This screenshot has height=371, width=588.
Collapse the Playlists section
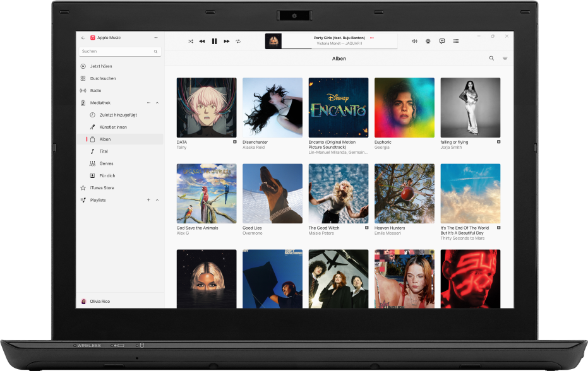click(x=157, y=200)
